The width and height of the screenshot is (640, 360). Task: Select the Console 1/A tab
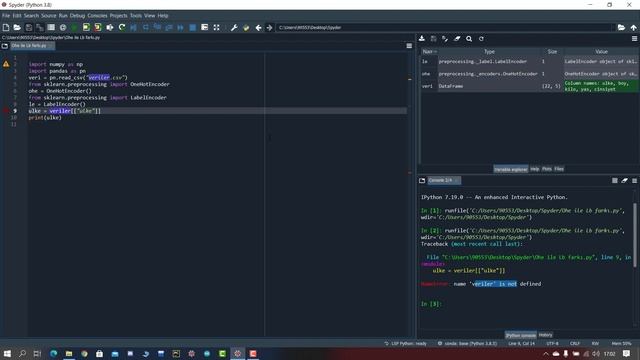point(444,180)
